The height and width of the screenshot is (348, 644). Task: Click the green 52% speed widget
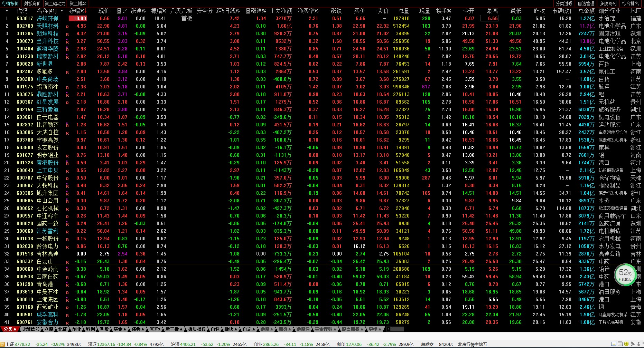tap(625, 275)
